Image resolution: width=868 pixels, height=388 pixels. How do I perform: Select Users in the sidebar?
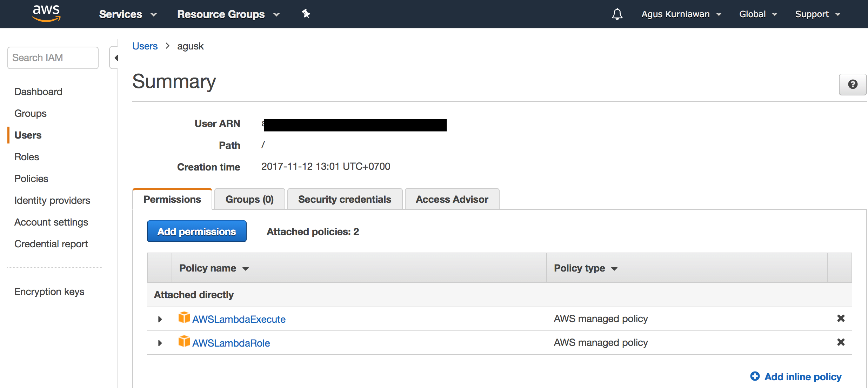(x=28, y=135)
